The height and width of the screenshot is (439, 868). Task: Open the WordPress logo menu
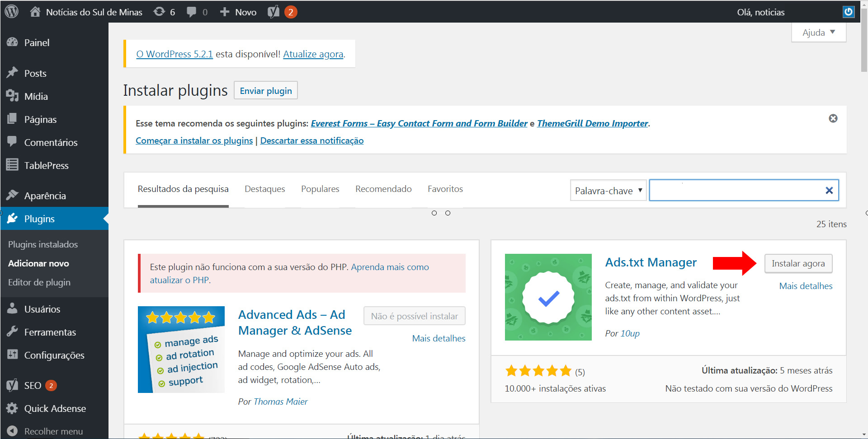pos(12,12)
